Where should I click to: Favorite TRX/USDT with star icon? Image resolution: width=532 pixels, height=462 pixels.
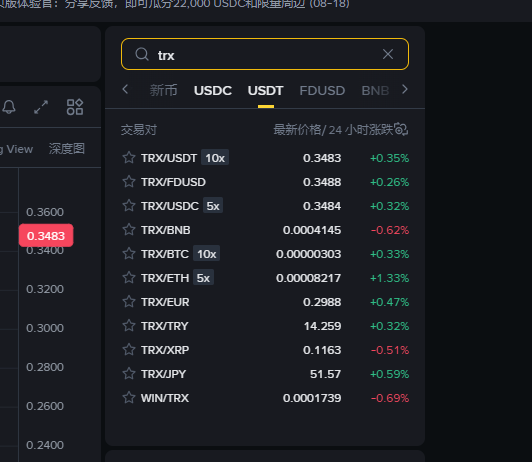point(129,158)
